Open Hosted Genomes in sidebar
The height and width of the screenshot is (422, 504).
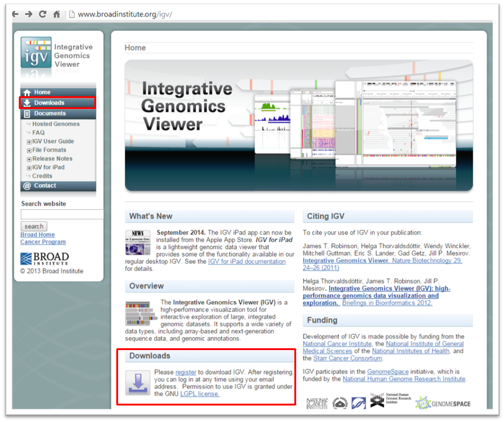56,124
